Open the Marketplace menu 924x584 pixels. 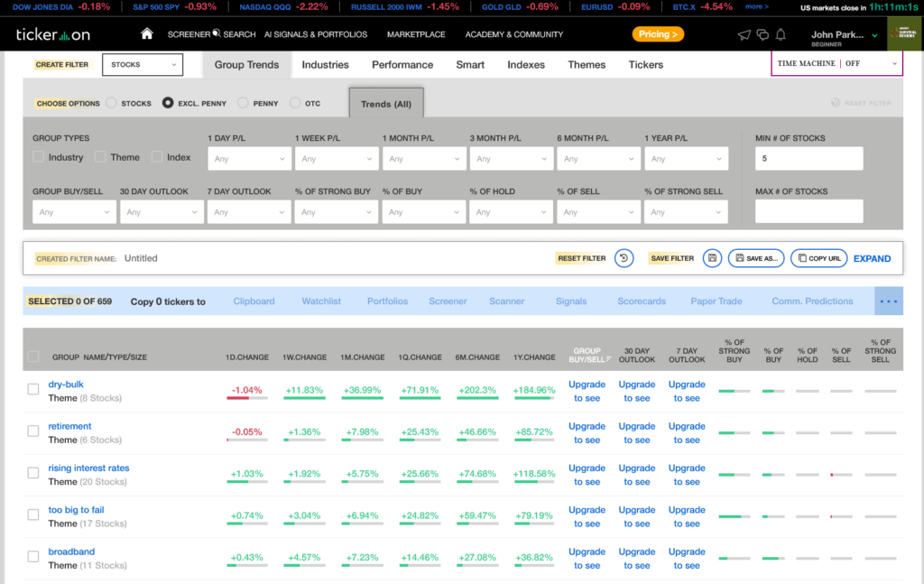(416, 35)
